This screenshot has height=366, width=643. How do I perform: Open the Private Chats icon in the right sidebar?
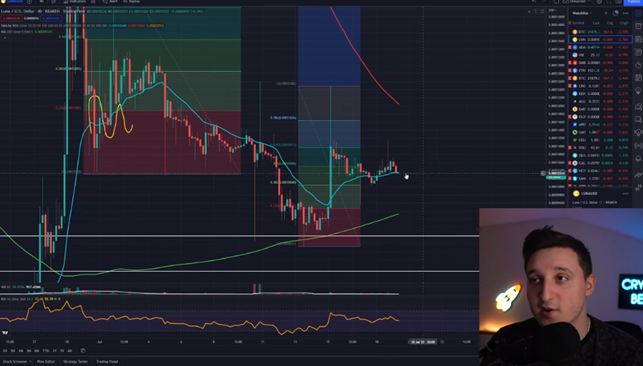pyautogui.click(x=638, y=120)
